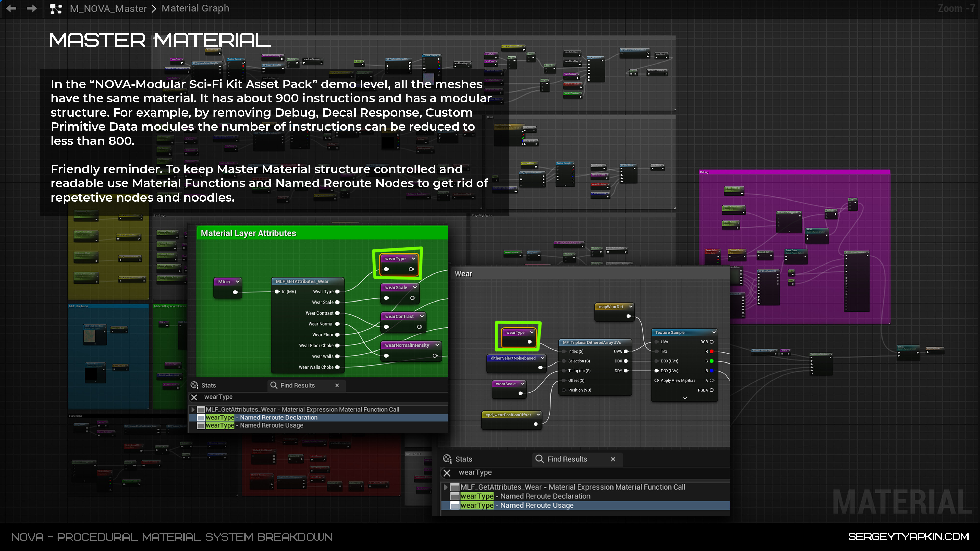Viewport: 980px width, 551px height.
Task: Click the UVW output pin
Action: pyautogui.click(x=626, y=351)
